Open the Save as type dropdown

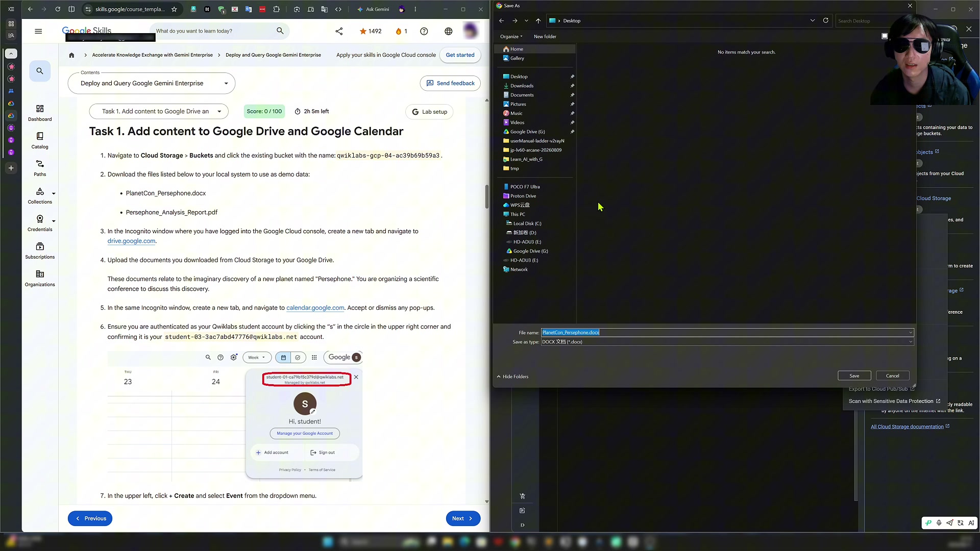click(911, 342)
